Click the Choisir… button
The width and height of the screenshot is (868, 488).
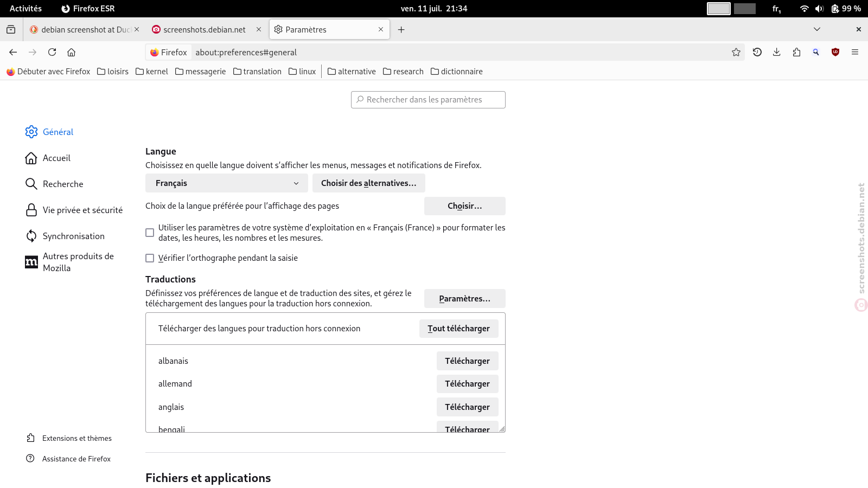click(x=465, y=206)
